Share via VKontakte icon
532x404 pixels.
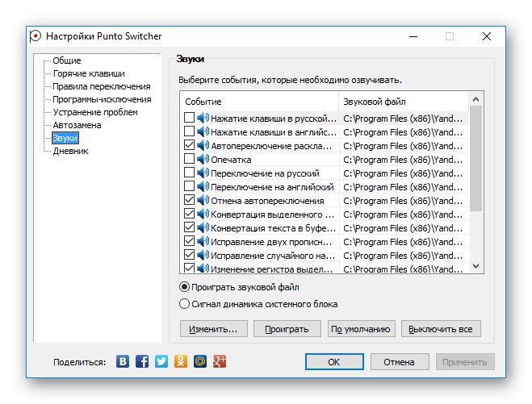coord(123,361)
